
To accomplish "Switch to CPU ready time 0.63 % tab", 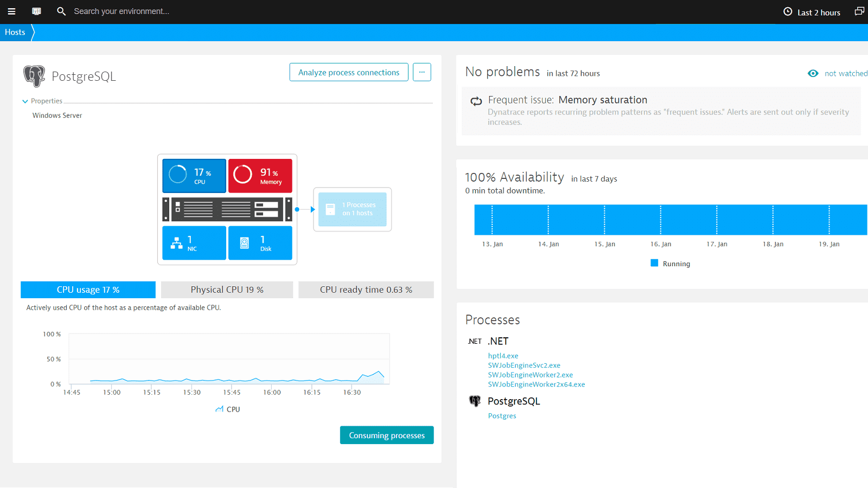I will (366, 290).
